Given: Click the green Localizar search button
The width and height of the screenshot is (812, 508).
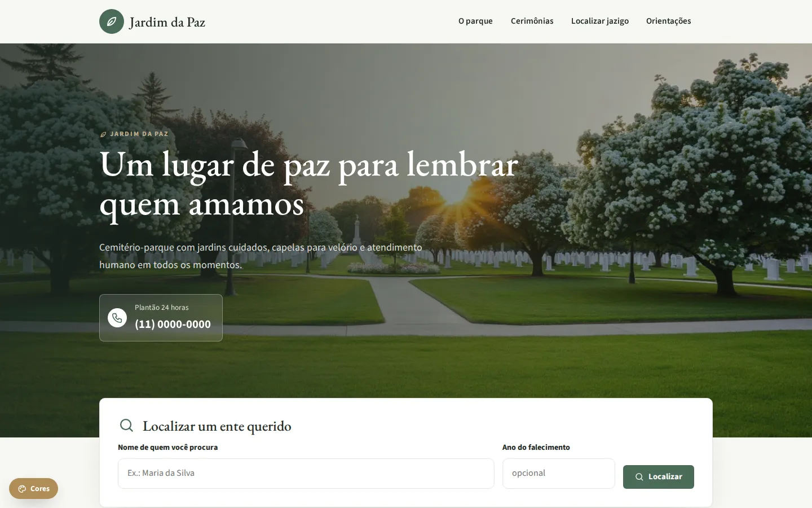Looking at the screenshot, I should click(x=659, y=477).
